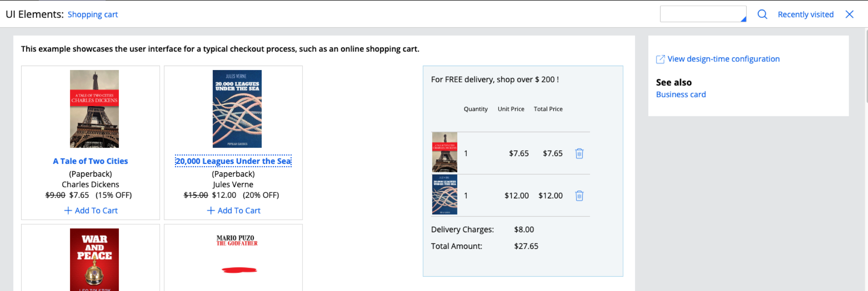Click the plus icon for Tale of Two Cities
The image size is (868, 291).
[x=68, y=211]
